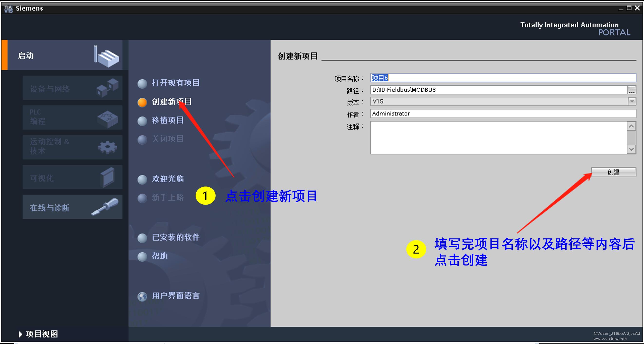Open the 设备与网络 portal
This screenshot has height=344, width=644.
coord(73,88)
